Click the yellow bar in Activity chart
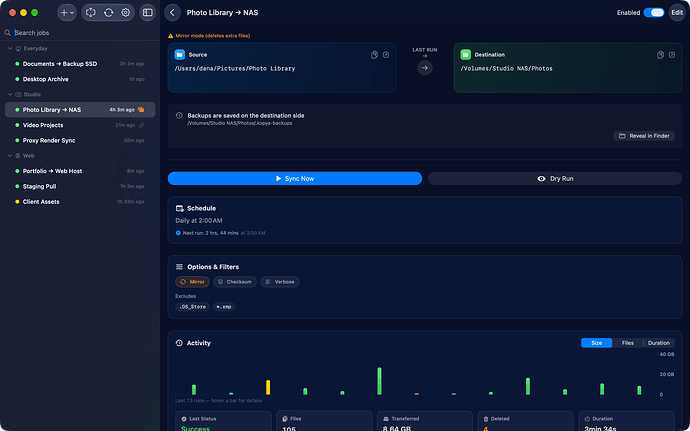 tap(268, 387)
